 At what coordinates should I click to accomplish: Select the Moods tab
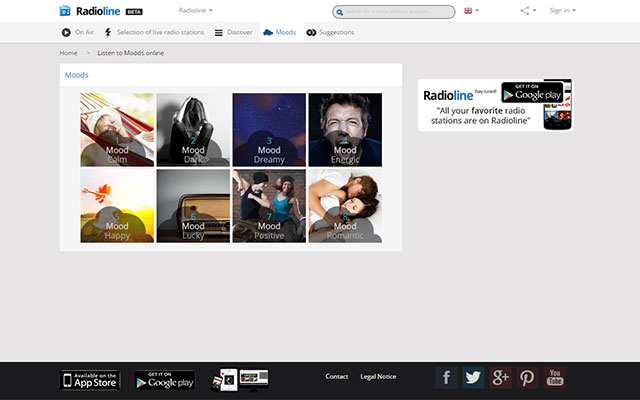click(x=280, y=32)
